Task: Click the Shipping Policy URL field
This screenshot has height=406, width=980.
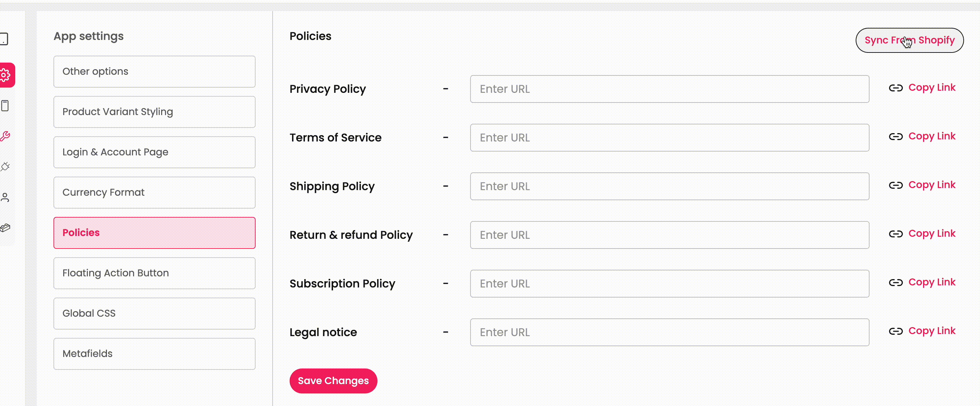Action: point(669,187)
